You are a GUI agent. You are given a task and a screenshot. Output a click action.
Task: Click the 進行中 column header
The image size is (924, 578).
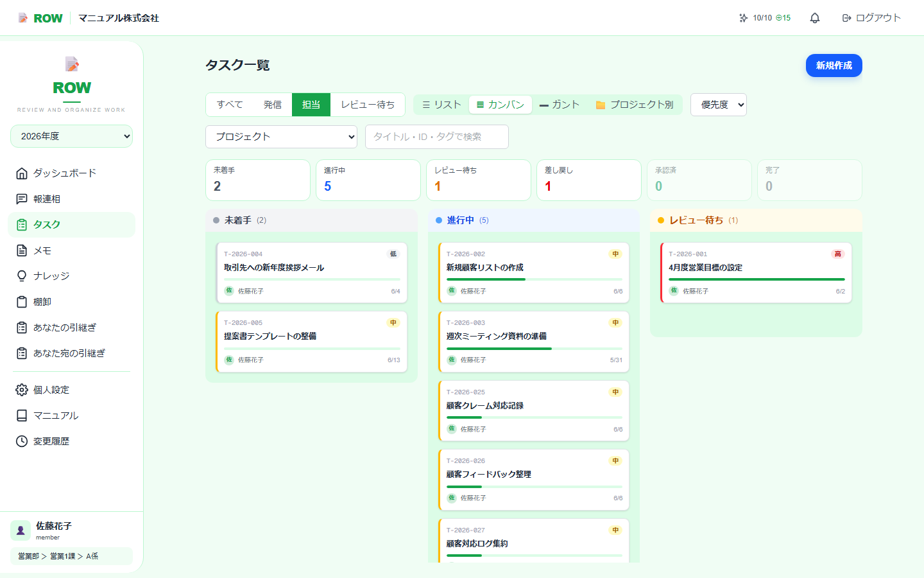pyautogui.click(x=534, y=220)
